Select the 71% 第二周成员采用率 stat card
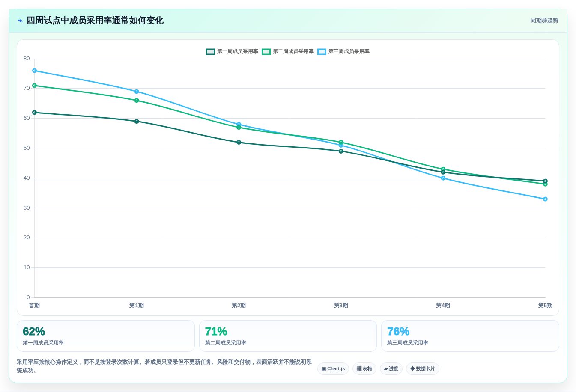The image size is (576, 392). [288, 336]
